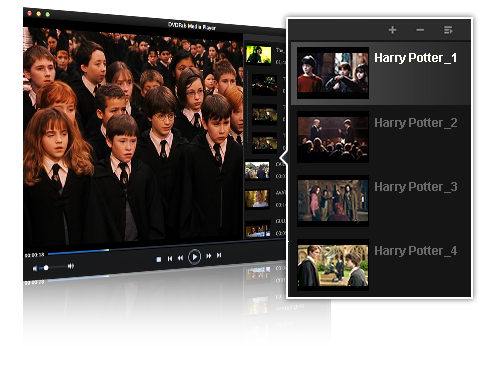Viewport: 501px width, 377px height.
Task: Rewind with the double-left arrow button
Action: (180, 258)
